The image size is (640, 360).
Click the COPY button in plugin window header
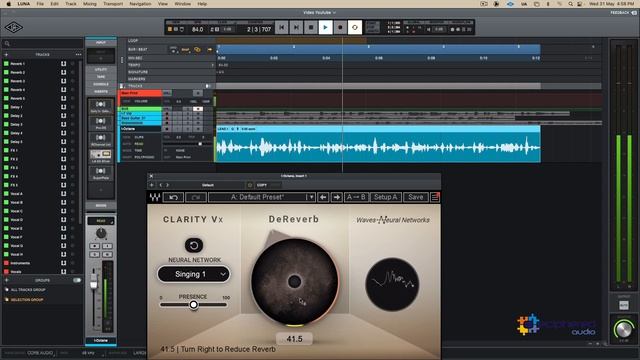tap(262, 185)
